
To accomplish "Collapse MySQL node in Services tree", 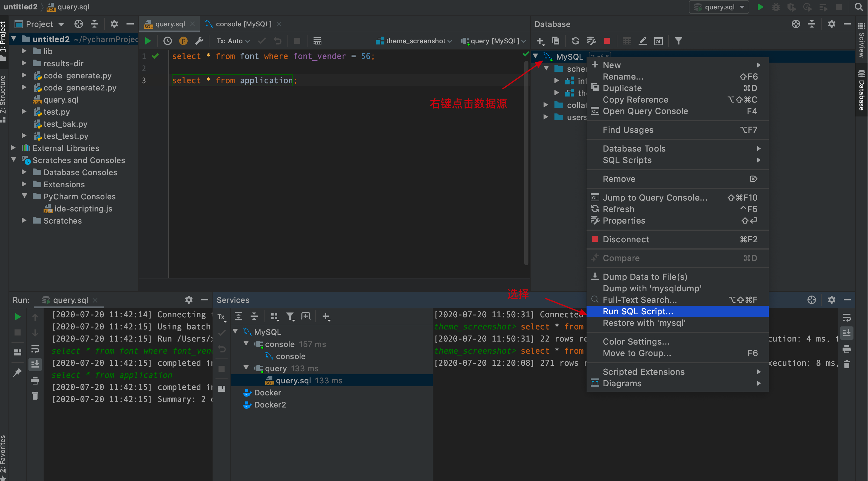I will (235, 332).
